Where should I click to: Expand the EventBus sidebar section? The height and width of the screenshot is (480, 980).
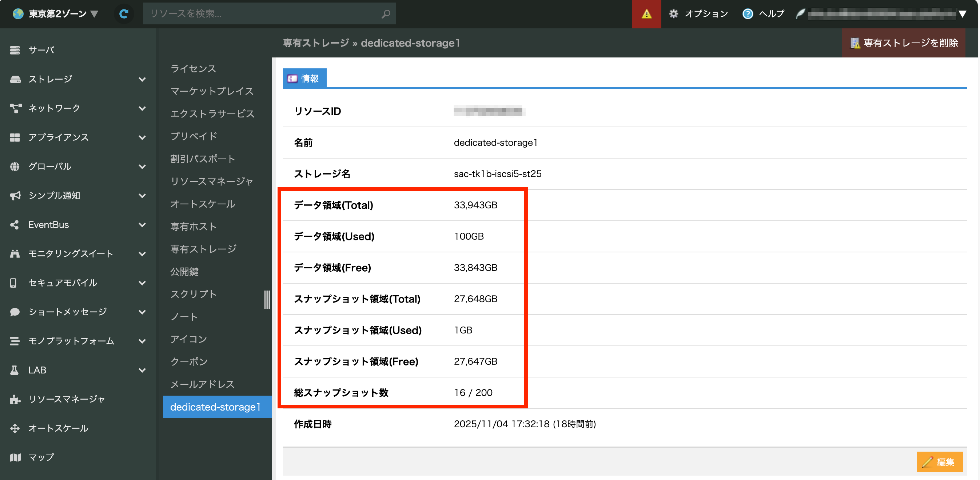[x=142, y=225]
